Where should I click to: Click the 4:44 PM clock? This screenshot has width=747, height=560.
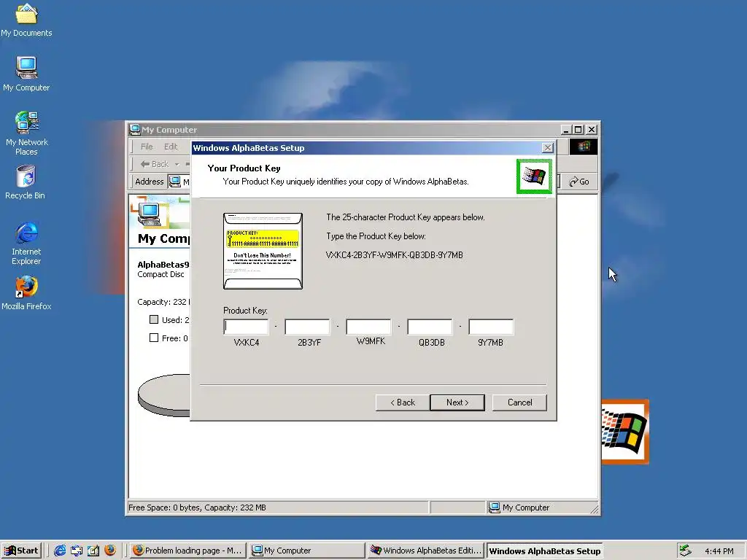(719, 551)
